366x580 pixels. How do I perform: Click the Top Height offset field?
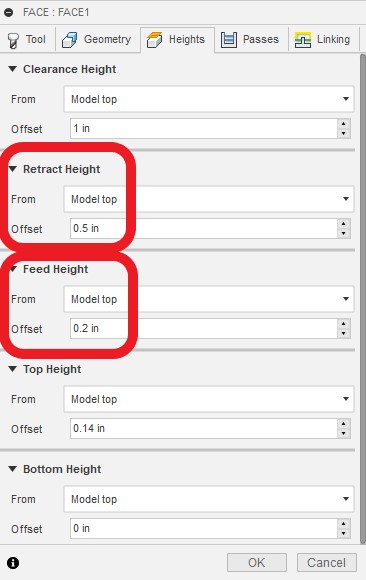click(204, 428)
